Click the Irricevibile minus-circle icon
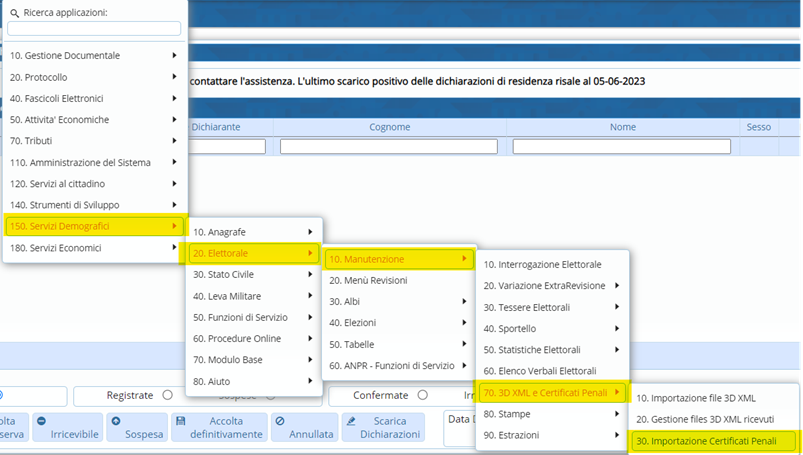Screen dimensions: 803x455 (42, 422)
